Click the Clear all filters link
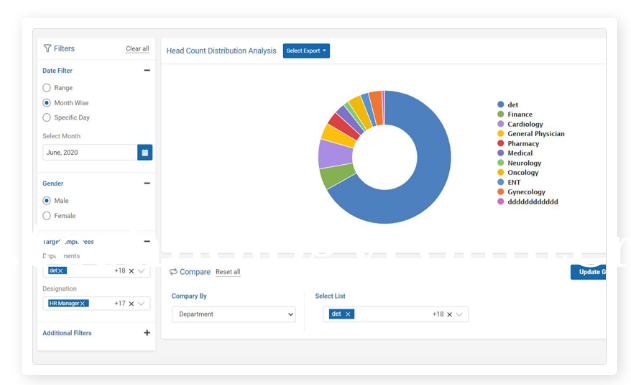The height and width of the screenshot is (385, 631). click(x=137, y=49)
